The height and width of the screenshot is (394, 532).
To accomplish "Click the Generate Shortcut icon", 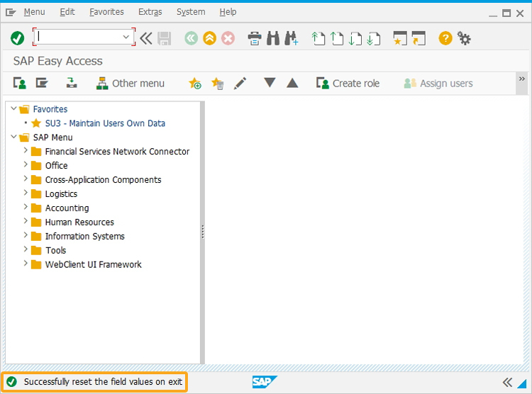I will (419, 38).
